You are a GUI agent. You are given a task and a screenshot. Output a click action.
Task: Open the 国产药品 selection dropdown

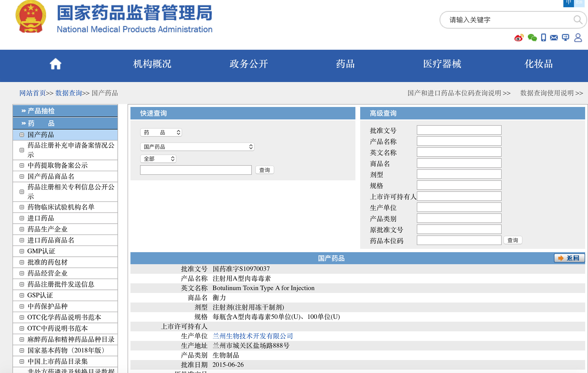coord(197,147)
